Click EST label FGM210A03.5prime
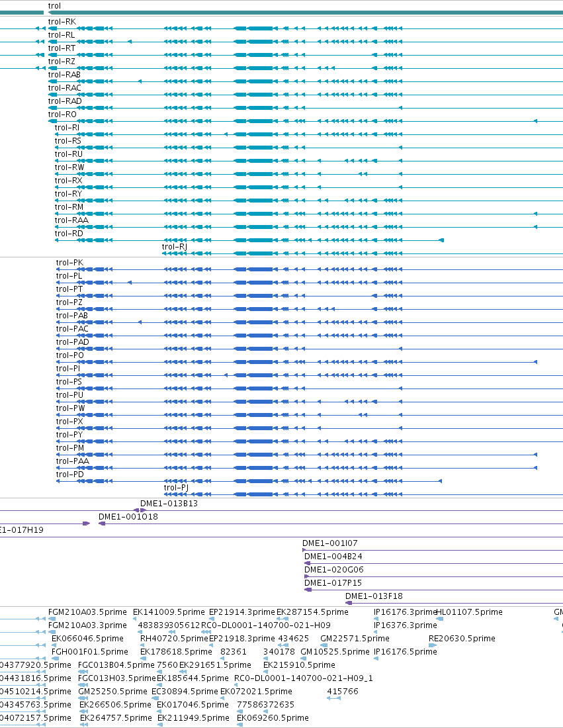 pos(88,612)
